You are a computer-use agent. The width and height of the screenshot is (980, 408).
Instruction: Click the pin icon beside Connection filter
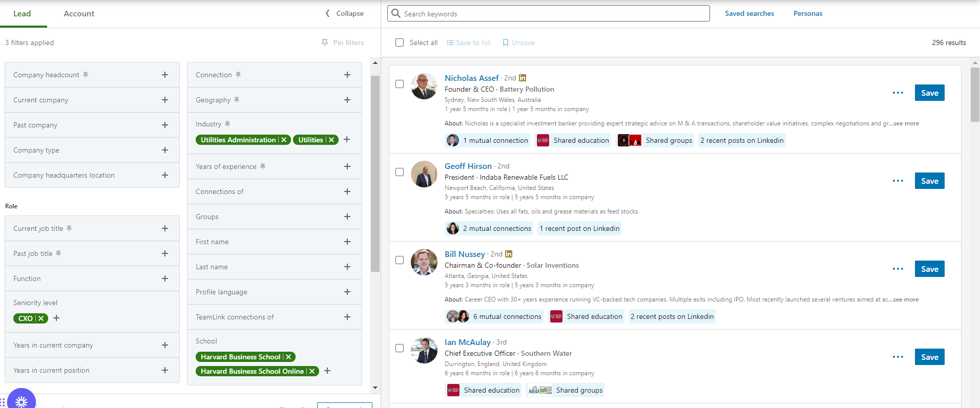238,75
